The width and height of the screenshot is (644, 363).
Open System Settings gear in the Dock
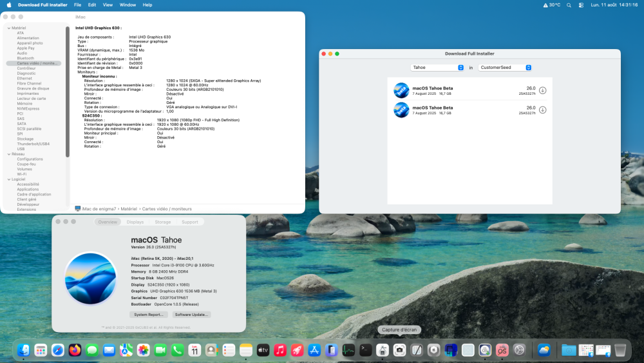519,350
